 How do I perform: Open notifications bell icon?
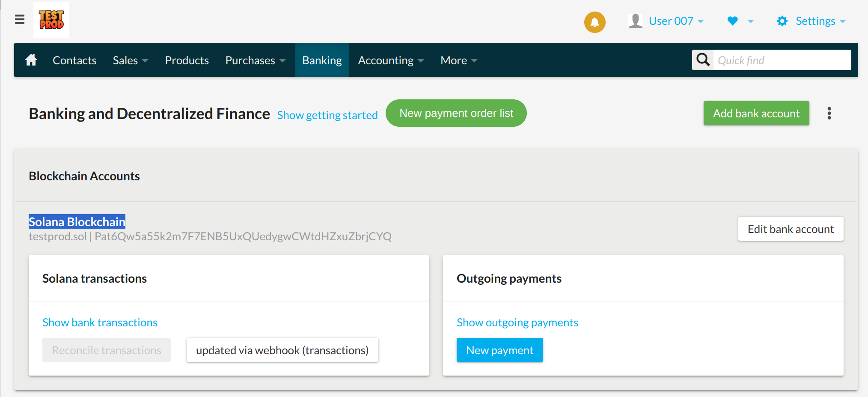pyautogui.click(x=595, y=22)
